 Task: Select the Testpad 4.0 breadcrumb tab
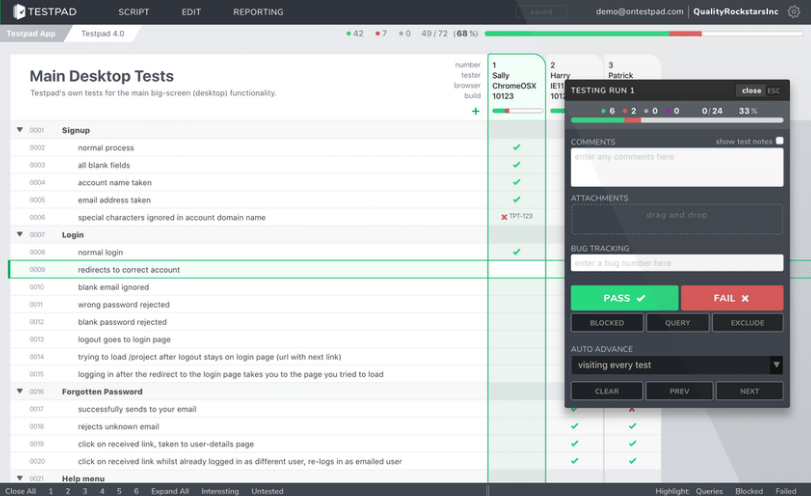102,34
